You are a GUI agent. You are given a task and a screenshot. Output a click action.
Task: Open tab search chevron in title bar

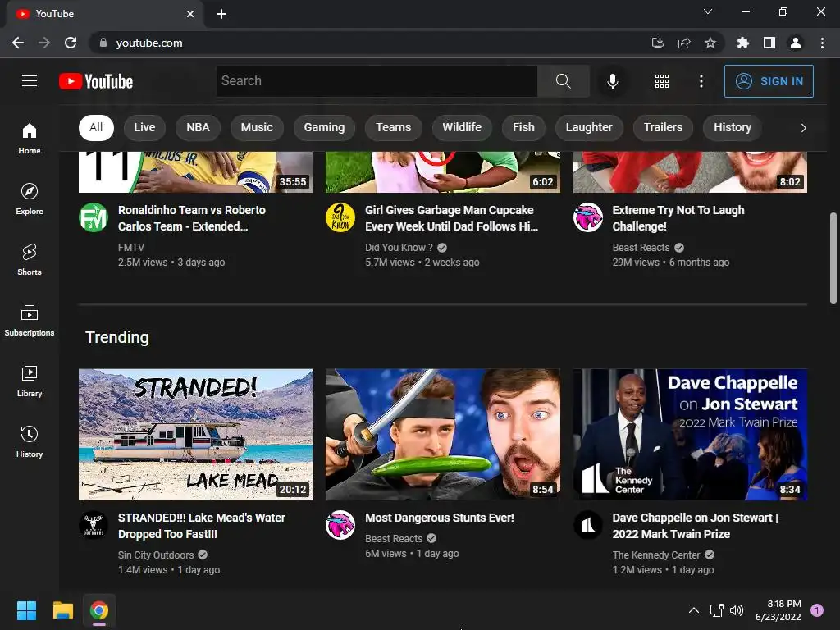tap(708, 11)
